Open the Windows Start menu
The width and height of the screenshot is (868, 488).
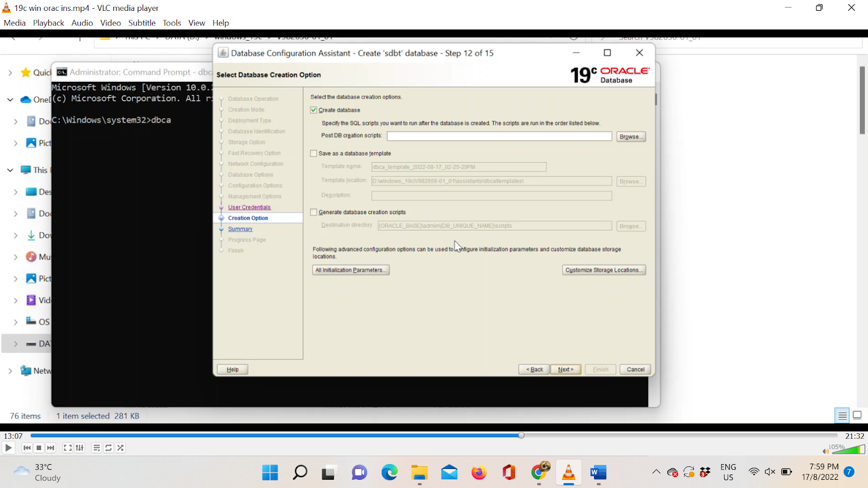pos(270,473)
